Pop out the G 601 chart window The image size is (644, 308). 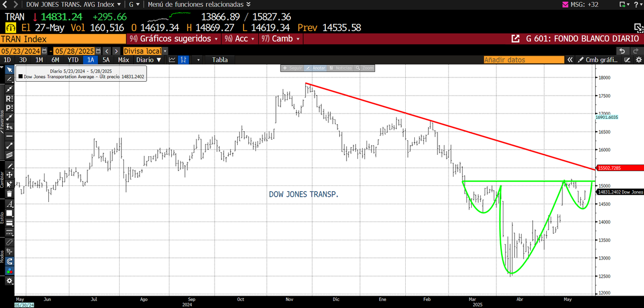pos(516,39)
